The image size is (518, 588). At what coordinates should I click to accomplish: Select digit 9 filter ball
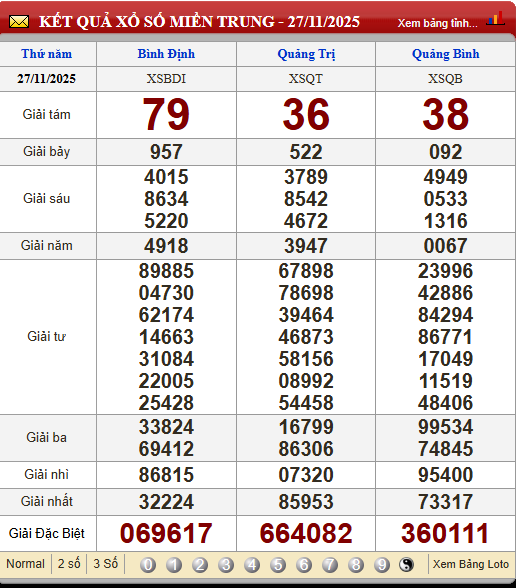(x=381, y=565)
